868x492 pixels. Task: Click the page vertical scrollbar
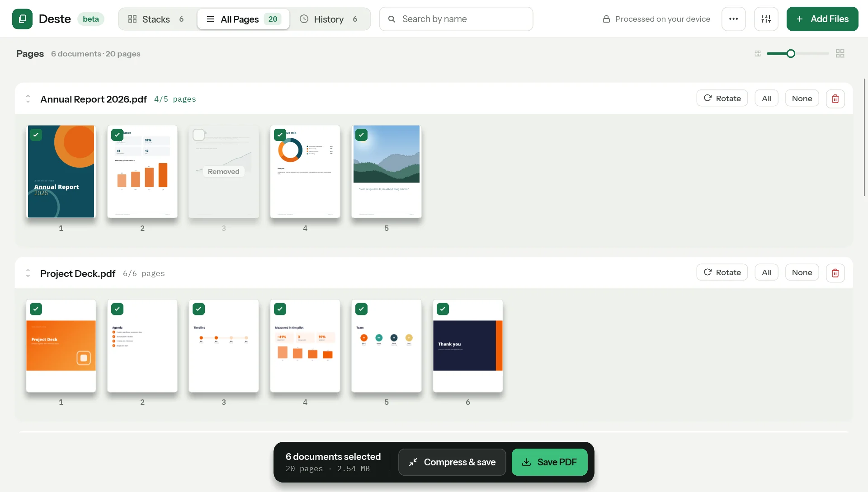pos(864,137)
